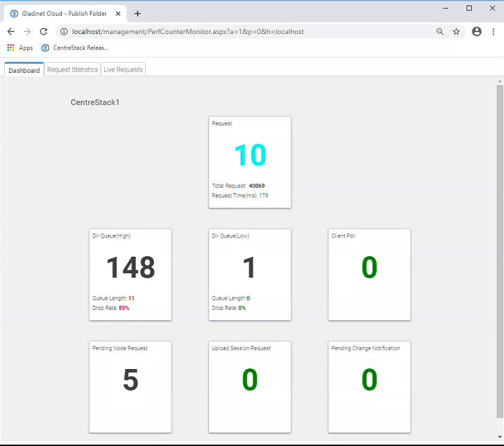Screen dimensions: 504x446
Task: Click Queue Length 11 in Dir Queue(High)
Action: pyautogui.click(x=113, y=298)
